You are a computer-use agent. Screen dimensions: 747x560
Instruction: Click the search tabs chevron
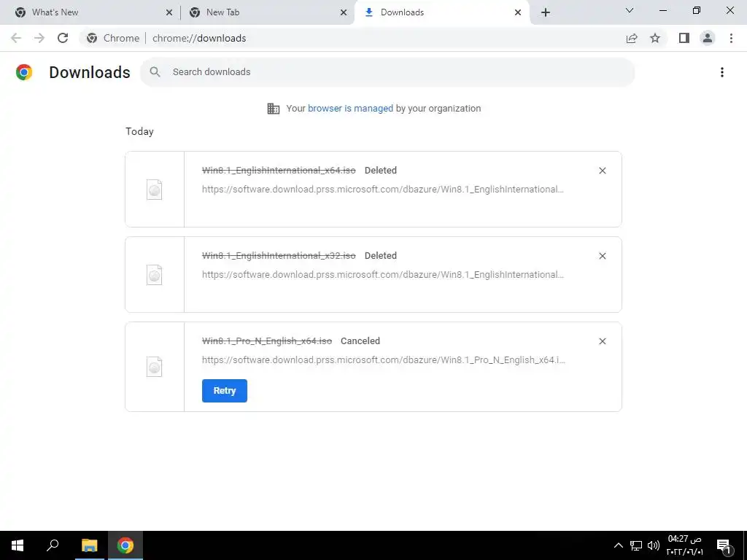(630, 10)
